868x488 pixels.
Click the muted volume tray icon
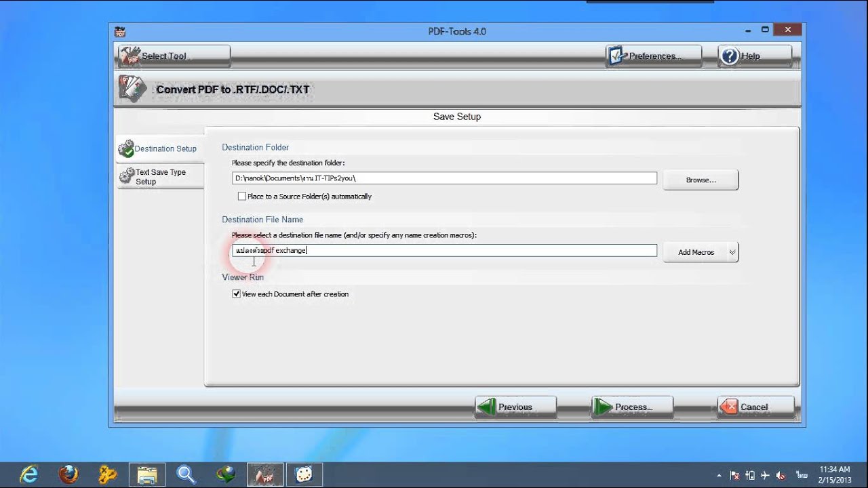pos(781,475)
